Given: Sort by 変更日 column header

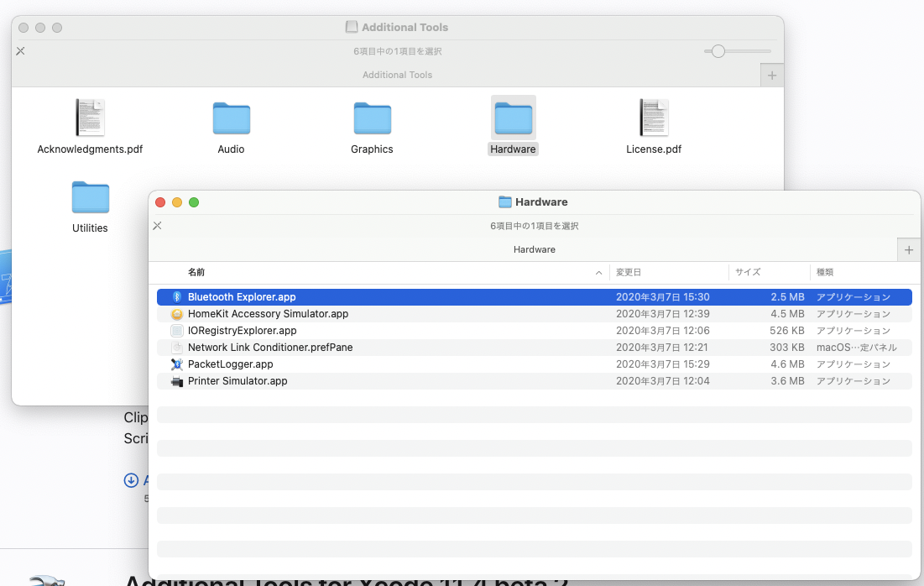Looking at the screenshot, I should [629, 272].
